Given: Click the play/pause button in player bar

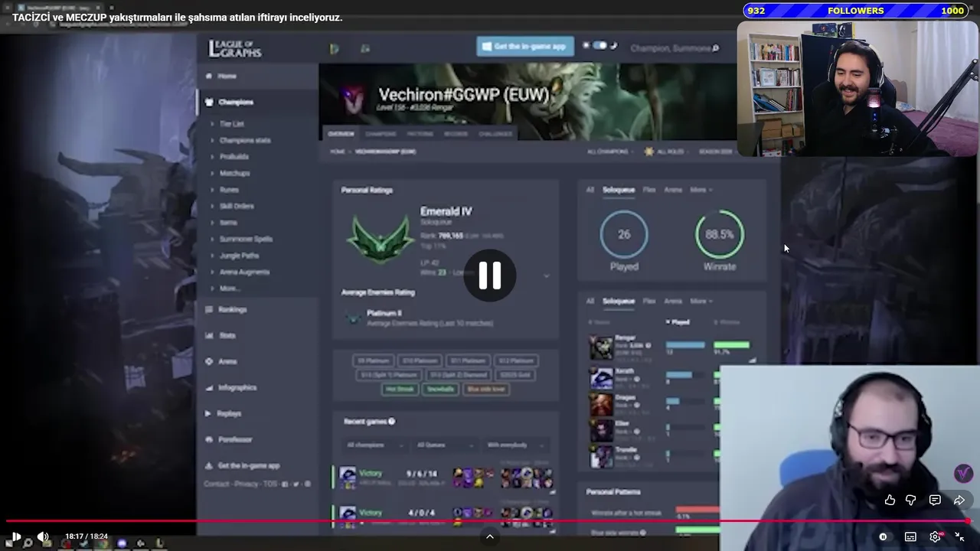Looking at the screenshot, I should [15, 536].
